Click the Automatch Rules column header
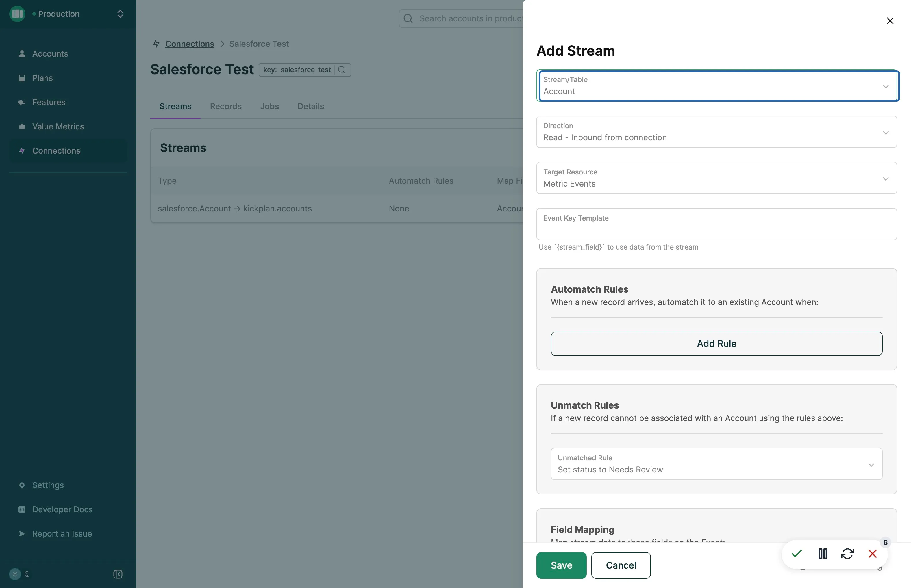This screenshot has width=911, height=588. tap(421, 181)
